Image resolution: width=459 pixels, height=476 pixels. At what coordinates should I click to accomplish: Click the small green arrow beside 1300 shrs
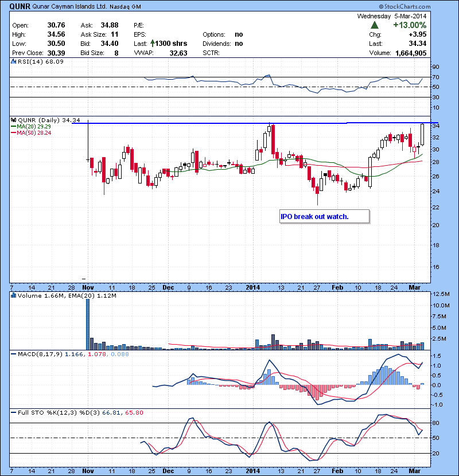click(153, 44)
